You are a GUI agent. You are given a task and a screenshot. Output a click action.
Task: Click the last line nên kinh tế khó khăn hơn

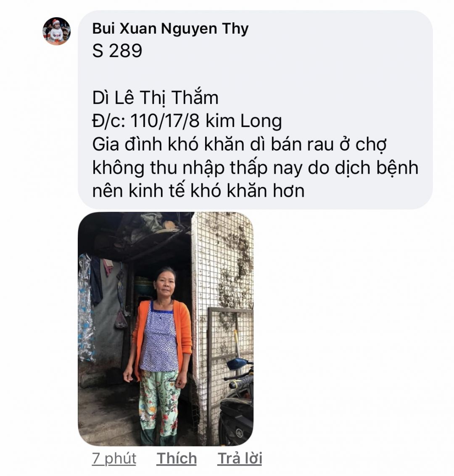(x=198, y=191)
